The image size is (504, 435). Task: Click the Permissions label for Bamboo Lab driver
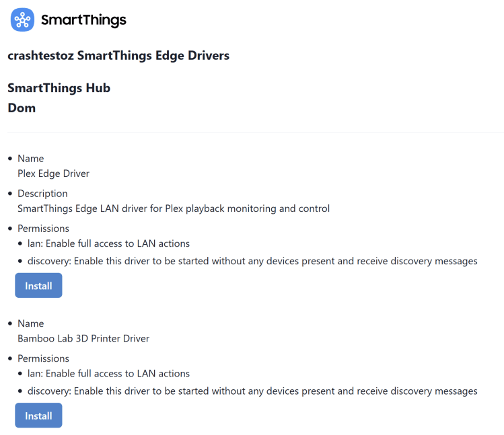click(43, 358)
